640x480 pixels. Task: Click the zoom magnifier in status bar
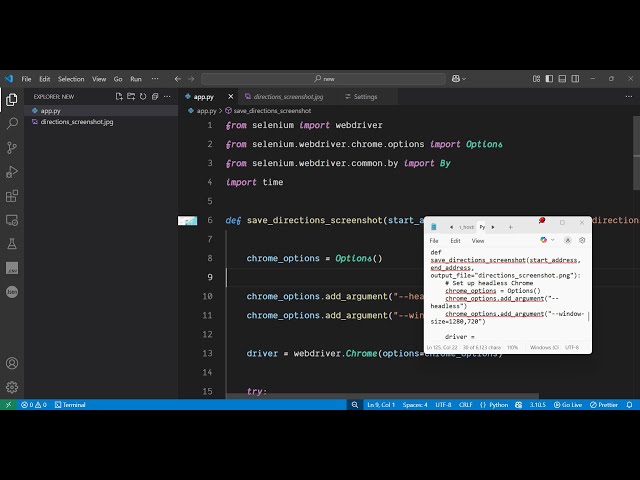(355, 405)
